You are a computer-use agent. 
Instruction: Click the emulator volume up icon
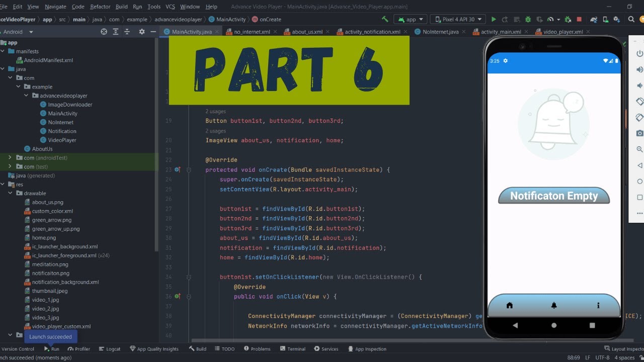639,69
